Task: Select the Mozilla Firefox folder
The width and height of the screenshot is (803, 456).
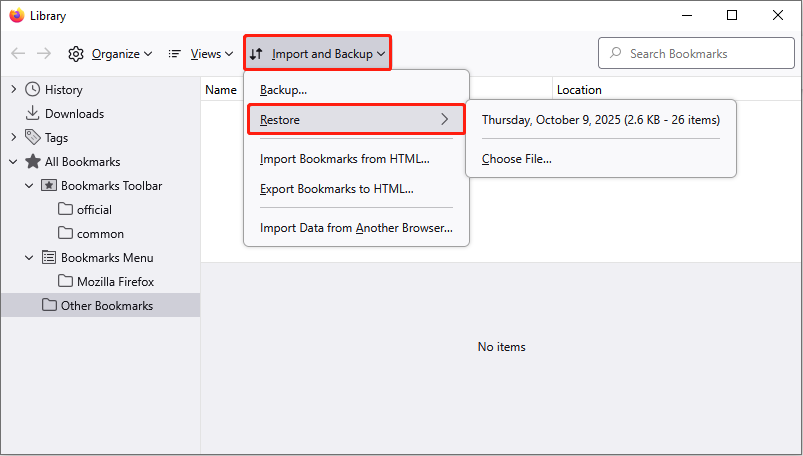Action: point(115,282)
